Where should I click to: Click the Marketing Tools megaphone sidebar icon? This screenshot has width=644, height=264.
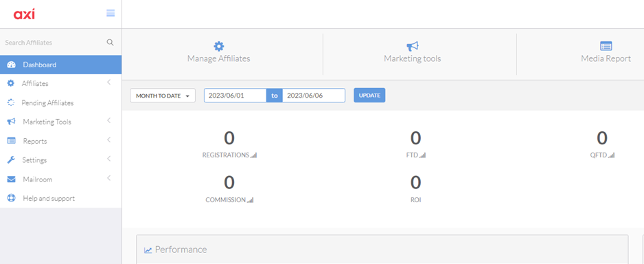tap(11, 122)
